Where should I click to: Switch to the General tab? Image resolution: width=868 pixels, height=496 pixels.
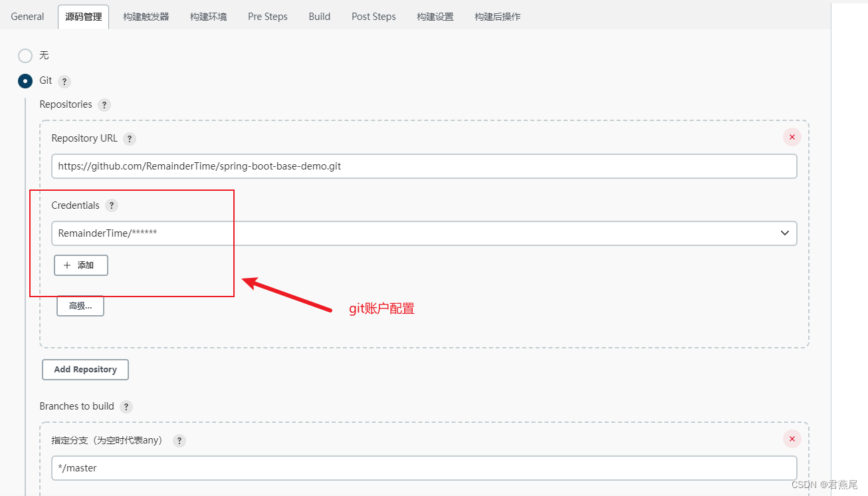[x=27, y=17]
